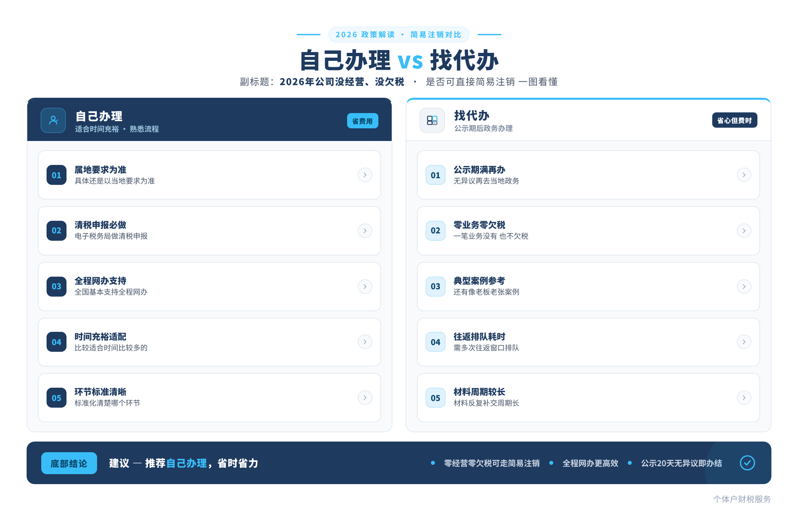The image size is (798, 532).
Task: Click the 个体户财税服务 footer text
Action: pos(742,499)
